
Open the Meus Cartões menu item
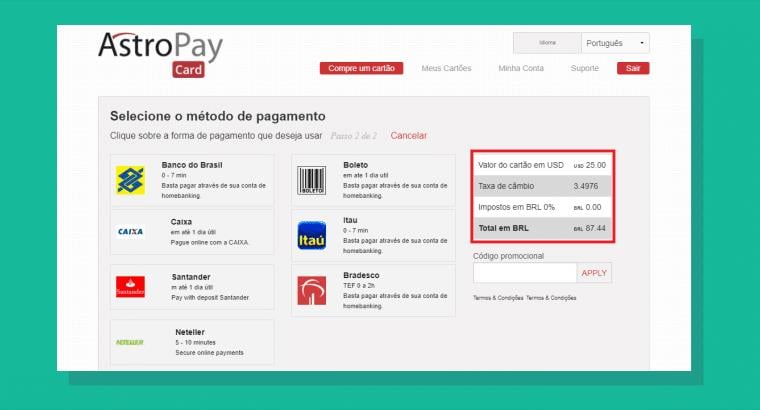coord(446,68)
